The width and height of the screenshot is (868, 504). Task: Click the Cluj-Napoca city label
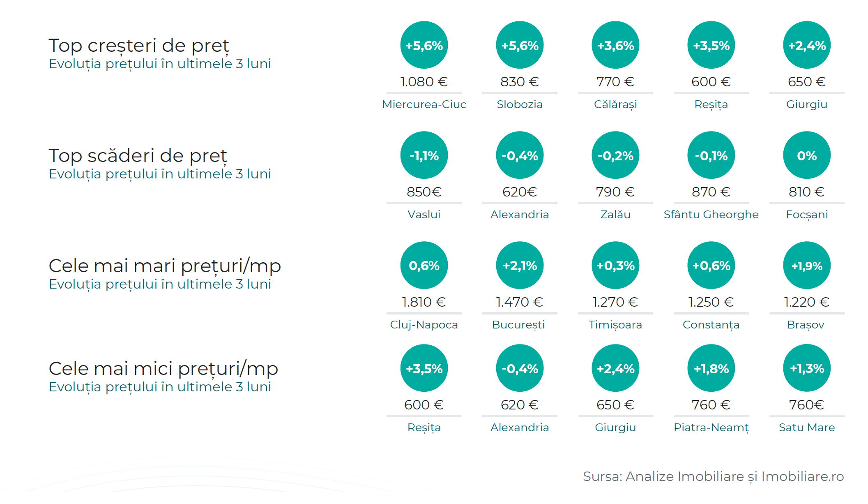(424, 325)
